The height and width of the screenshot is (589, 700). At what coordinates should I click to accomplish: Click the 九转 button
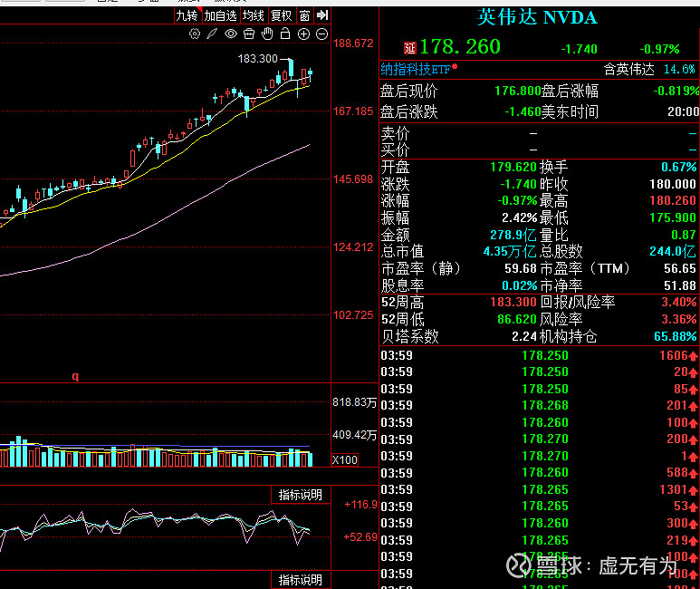coord(187,15)
